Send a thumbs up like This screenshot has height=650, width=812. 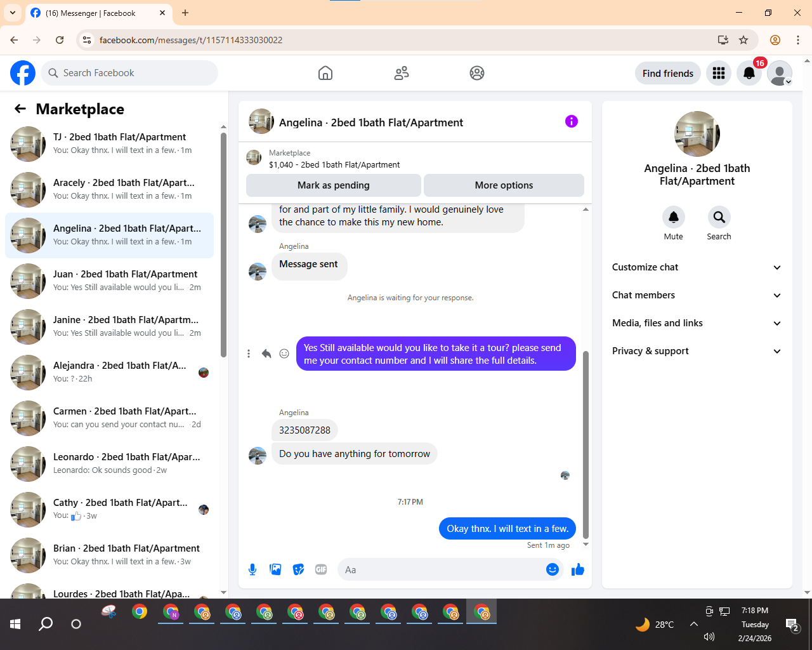(x=578, y=569)
